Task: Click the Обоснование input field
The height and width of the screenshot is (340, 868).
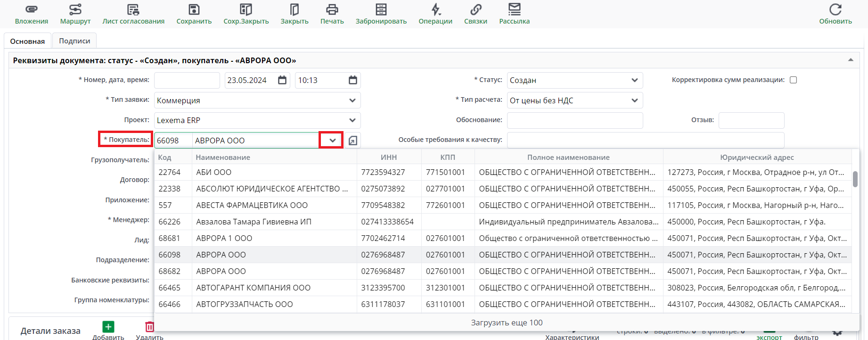Action: click(x=574, y=120)
